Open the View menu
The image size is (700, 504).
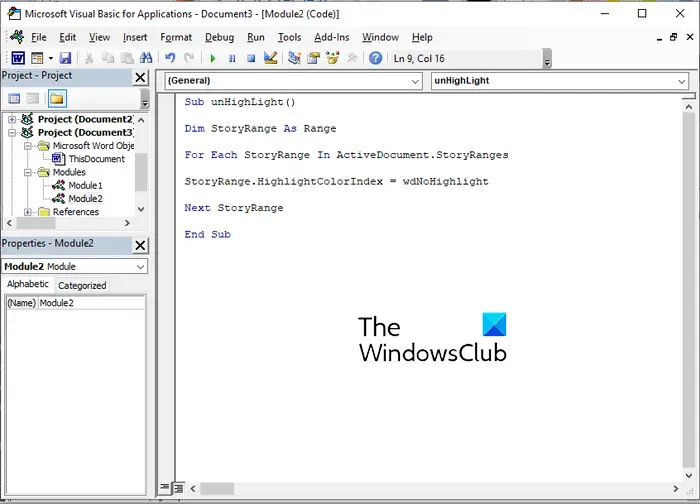(99, 37)
